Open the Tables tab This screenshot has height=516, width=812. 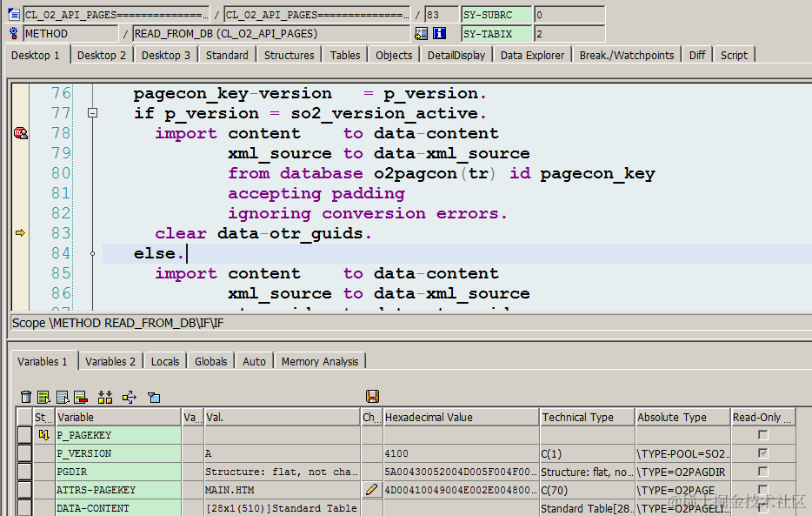[x=345, y=56]
